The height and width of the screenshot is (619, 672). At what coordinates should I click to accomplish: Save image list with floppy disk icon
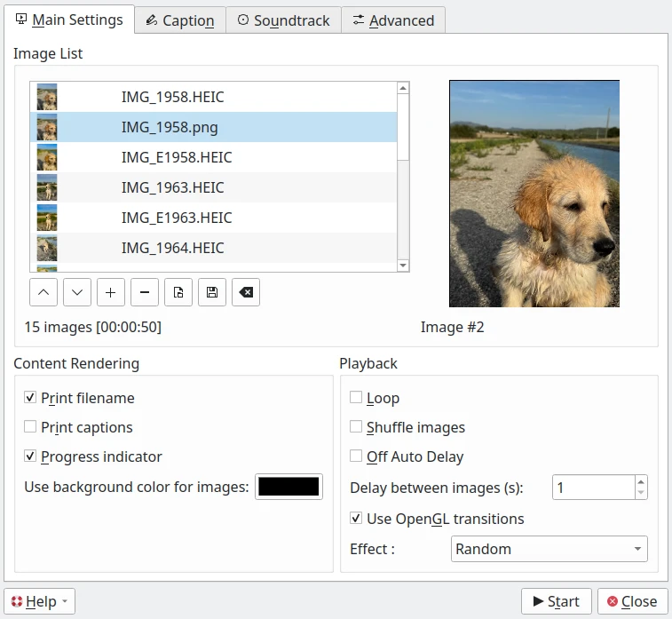click(212, 292)
